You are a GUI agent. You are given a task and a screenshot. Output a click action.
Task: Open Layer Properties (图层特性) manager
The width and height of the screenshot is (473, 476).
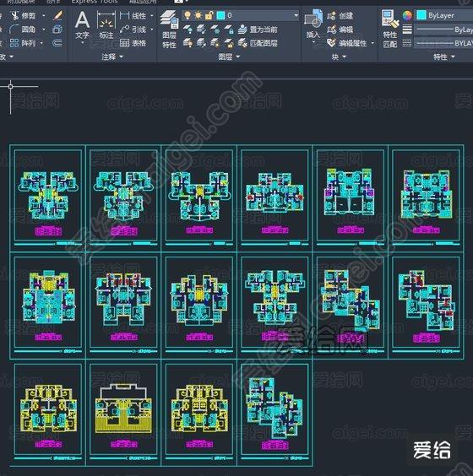(169, 30)
